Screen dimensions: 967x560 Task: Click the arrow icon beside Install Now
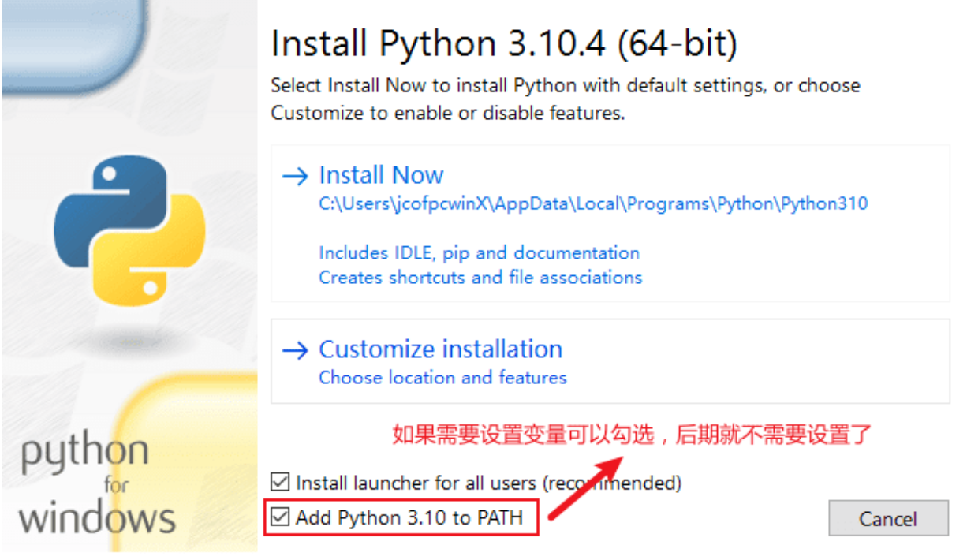(294, 176)
